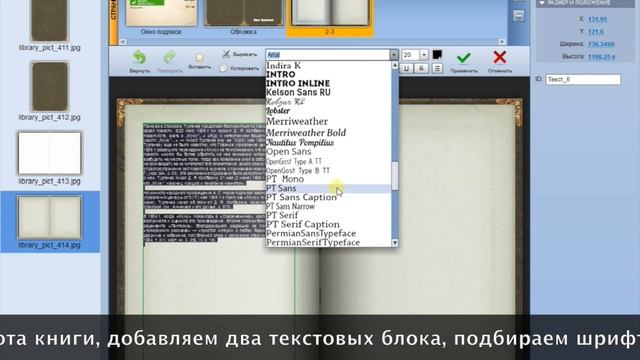Click the font list scroll-up arrow
This screenshot has height=360, width=640.
click(x=395, y=65)
